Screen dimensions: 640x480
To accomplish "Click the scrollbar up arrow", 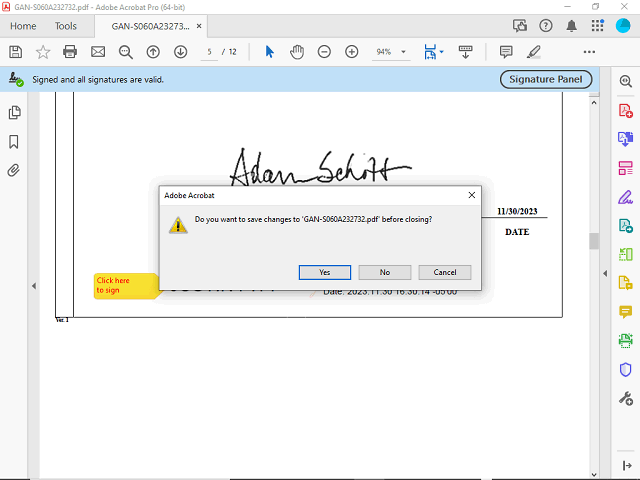I will click(x=594, y=103).
